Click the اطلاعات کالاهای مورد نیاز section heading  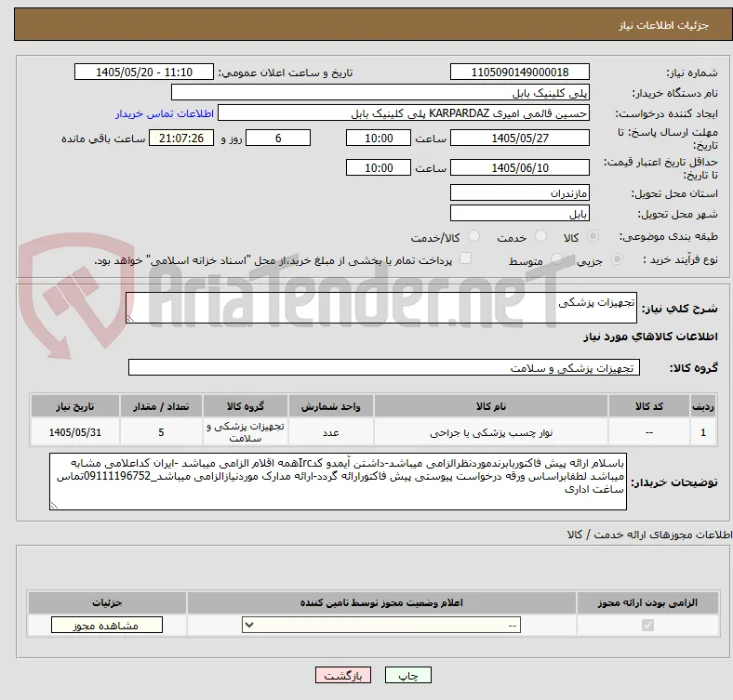pos(650,337)
